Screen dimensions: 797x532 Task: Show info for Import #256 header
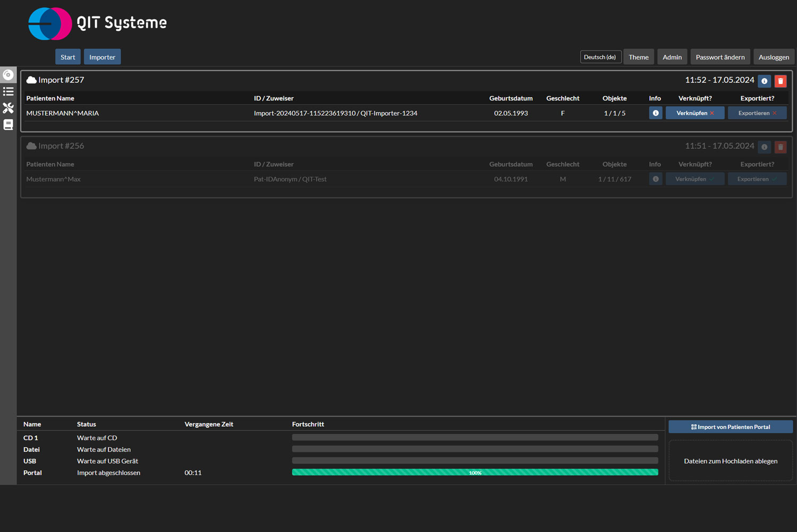click(764, 147)
